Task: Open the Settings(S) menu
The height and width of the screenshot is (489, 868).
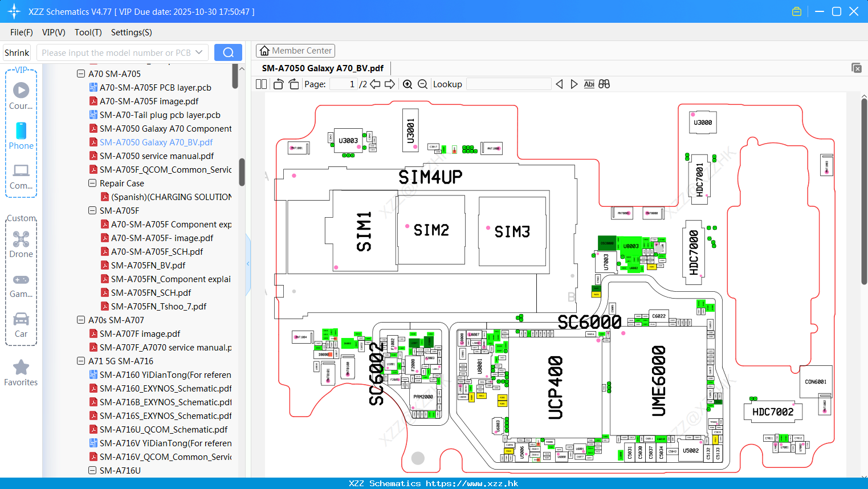Action: click(132, 32)
